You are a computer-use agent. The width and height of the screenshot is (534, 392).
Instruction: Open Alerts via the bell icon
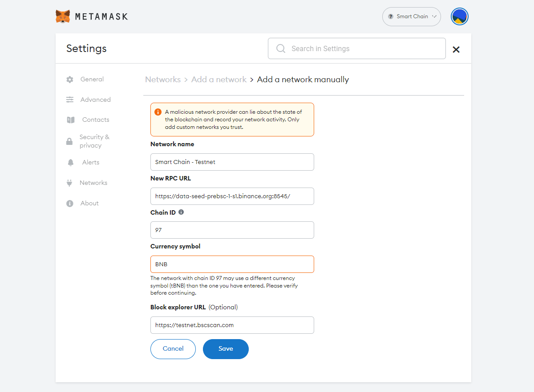70,162
